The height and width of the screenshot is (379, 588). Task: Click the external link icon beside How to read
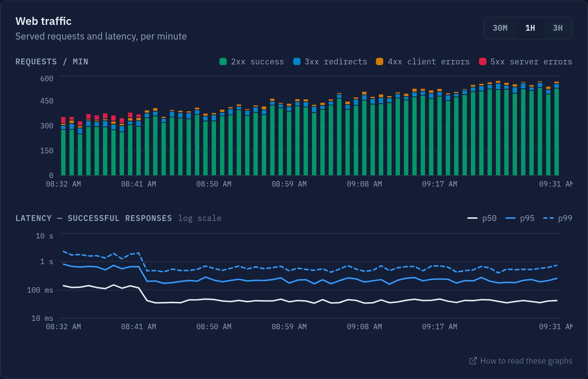pos(473,361)
